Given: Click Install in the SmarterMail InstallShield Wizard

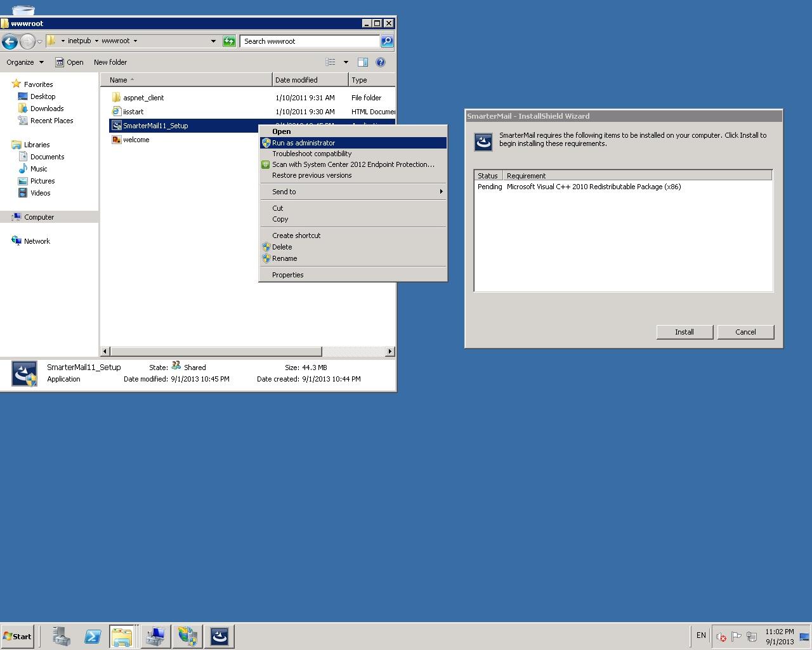Looking at the screenshot, I should (x=684, y=332).
